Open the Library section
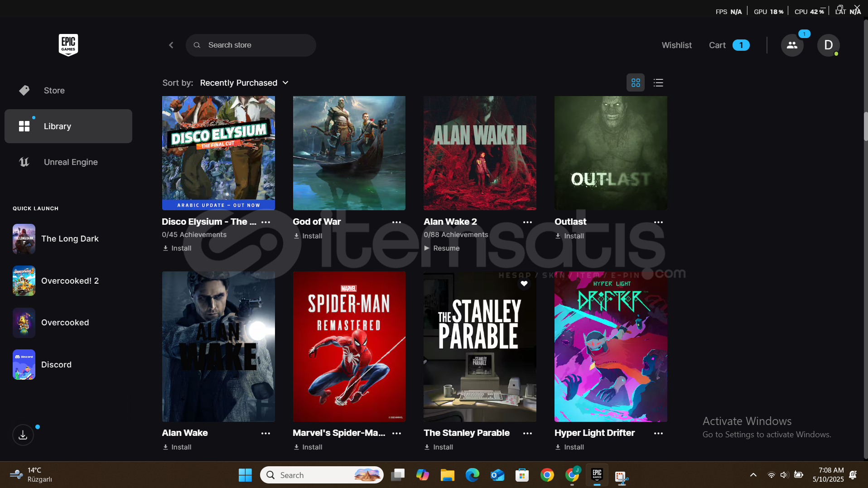 click(68, 126)
